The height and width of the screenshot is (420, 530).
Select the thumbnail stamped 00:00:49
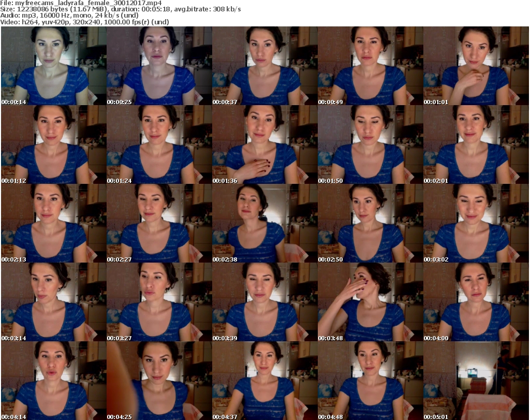(x=370, y=66)
